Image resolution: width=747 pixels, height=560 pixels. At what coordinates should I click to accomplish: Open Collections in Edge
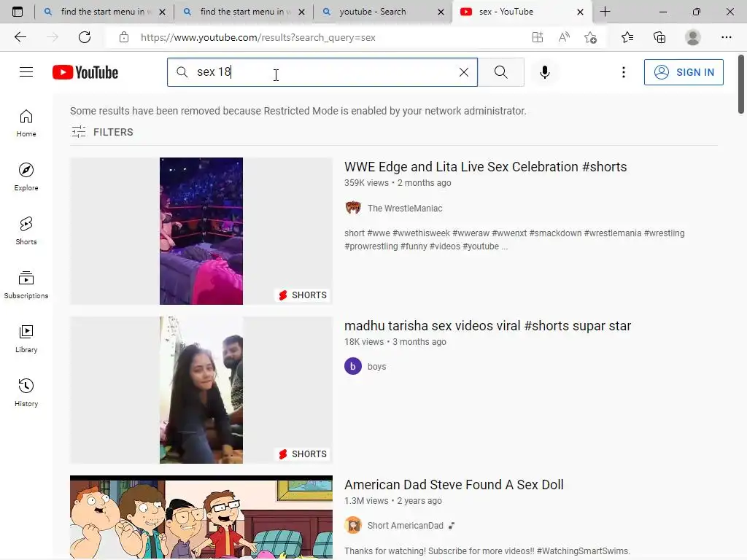(659, 37)
